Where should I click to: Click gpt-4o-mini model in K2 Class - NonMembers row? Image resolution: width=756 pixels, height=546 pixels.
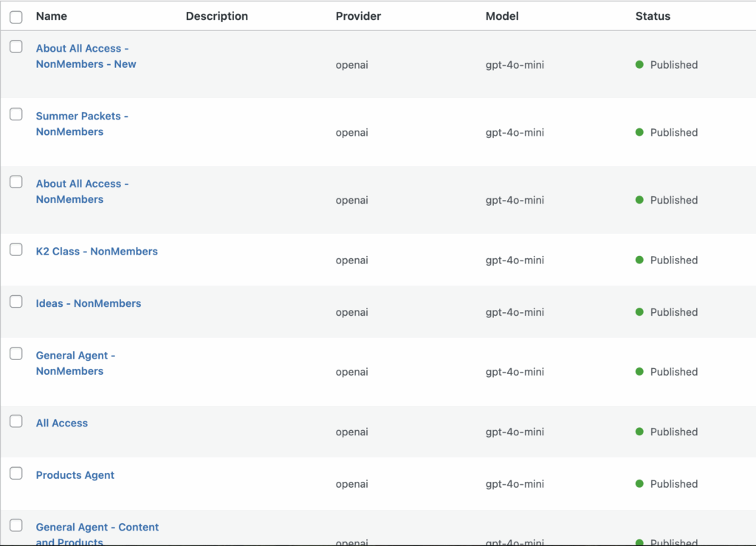click(515, 260)
